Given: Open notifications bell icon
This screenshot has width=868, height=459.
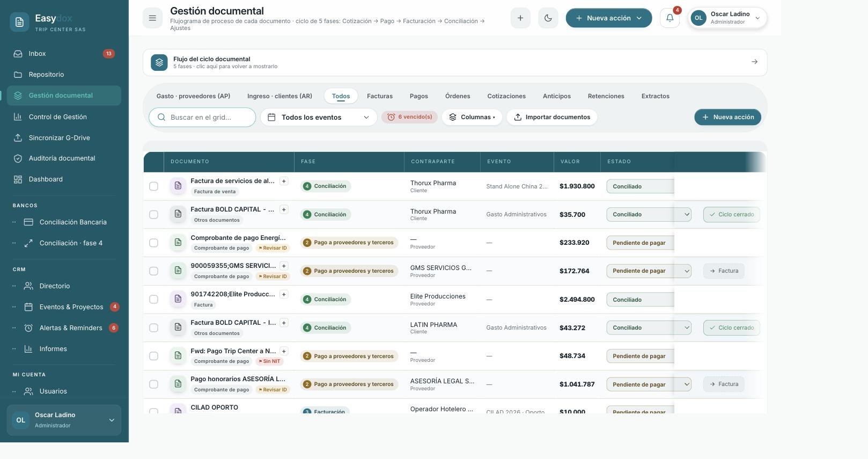Looking at the screenshot, I should click(x=670, y=18).
